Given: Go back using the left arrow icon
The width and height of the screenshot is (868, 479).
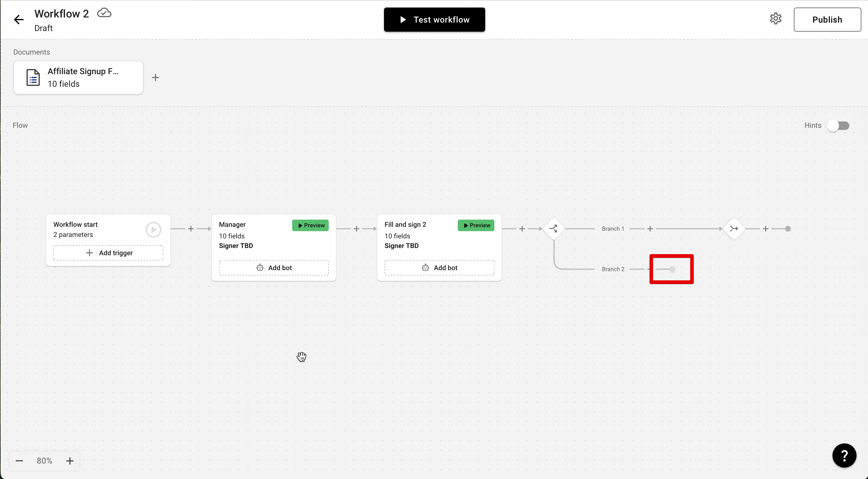Looking at the screenshot, I should tap(18, 20).
